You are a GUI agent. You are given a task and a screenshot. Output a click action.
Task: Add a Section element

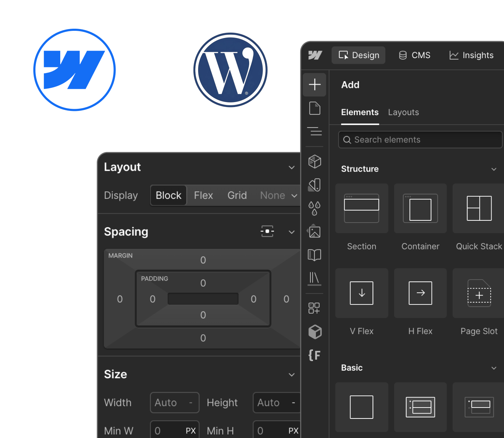(362, 208)
